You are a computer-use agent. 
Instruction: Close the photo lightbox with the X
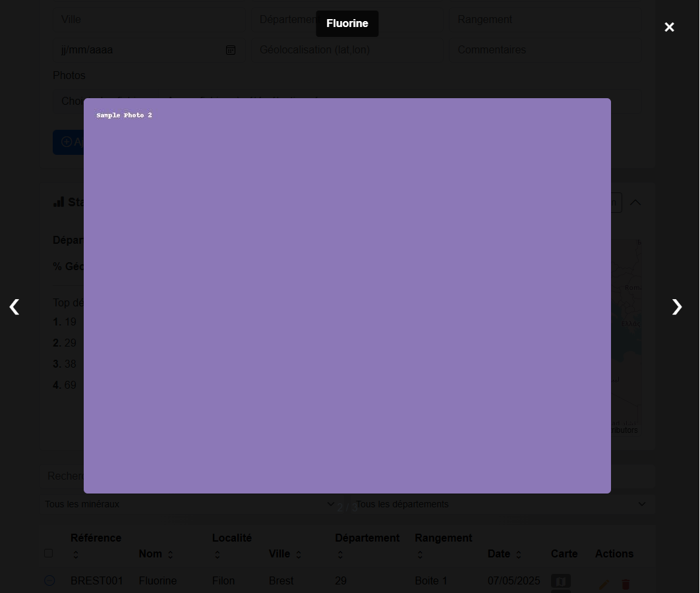(x=669, y=27)
